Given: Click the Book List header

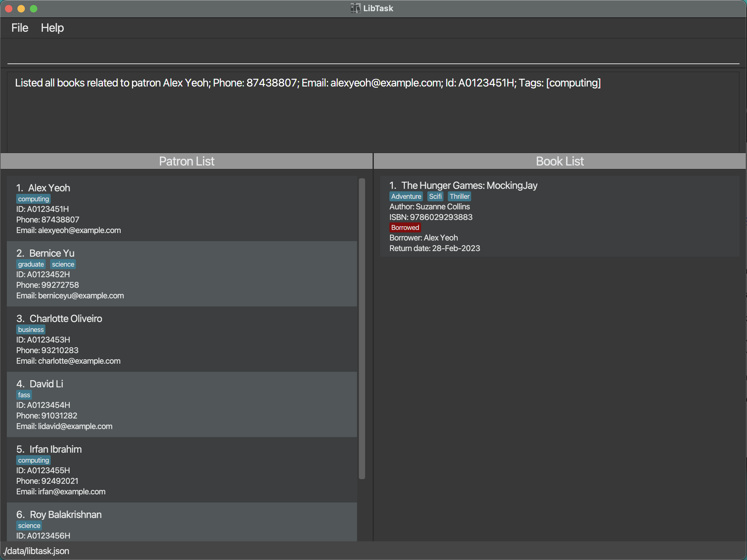Looking at the screenshot, I should tap(559, 161).
